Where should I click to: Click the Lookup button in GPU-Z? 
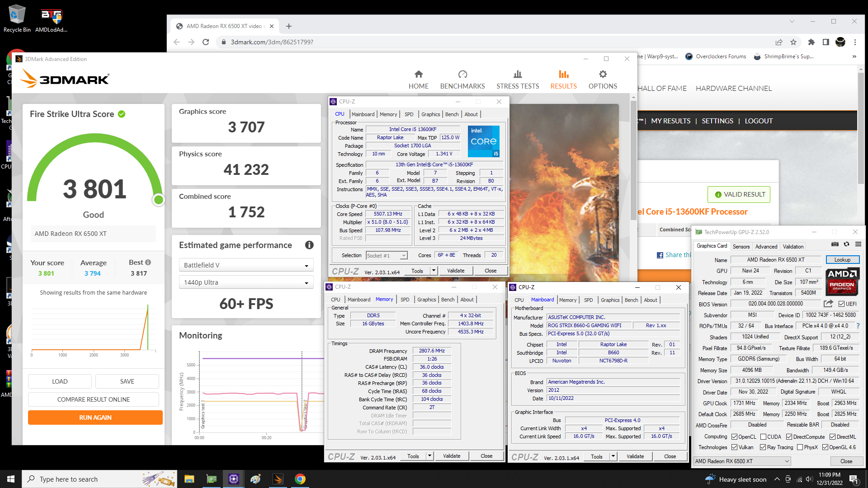pyautogui.click(x=842, y=260)
